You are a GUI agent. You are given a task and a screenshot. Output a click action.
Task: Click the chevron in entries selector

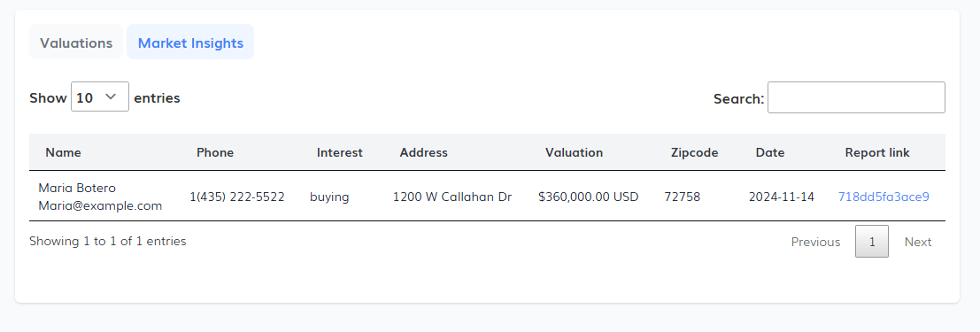(x=112, y=97)
